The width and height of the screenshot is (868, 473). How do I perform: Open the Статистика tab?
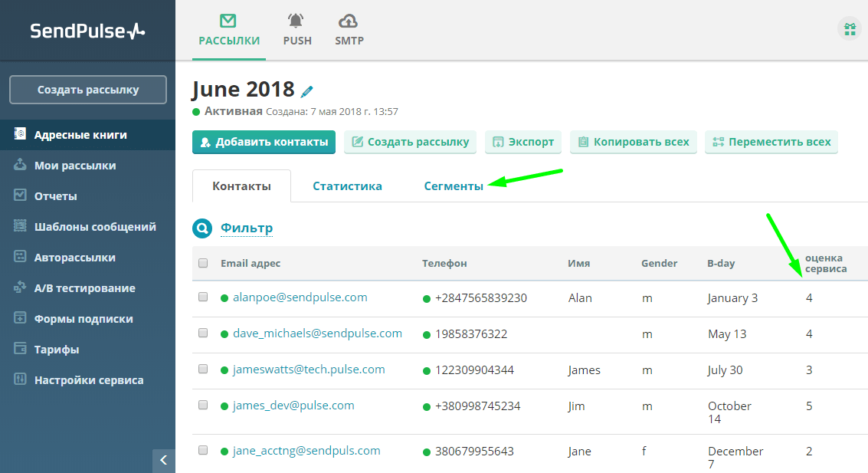[347, 186]
